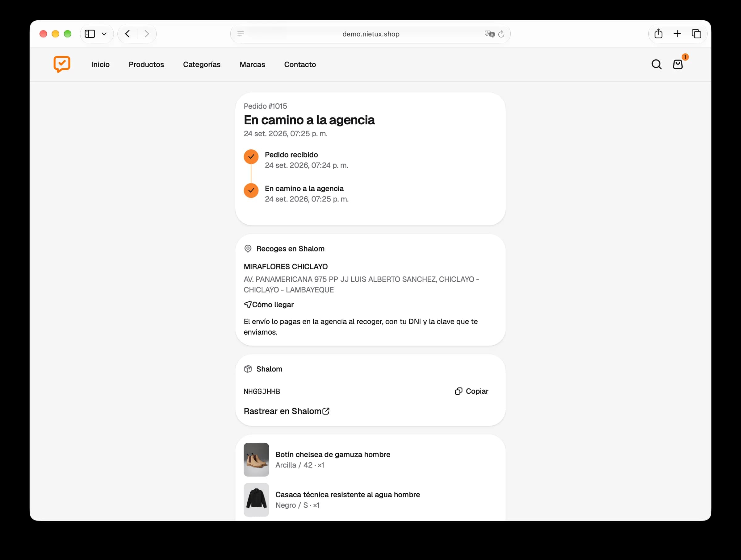
Task: Click the orange store logo icon
Action: click(x=62, y=64)
